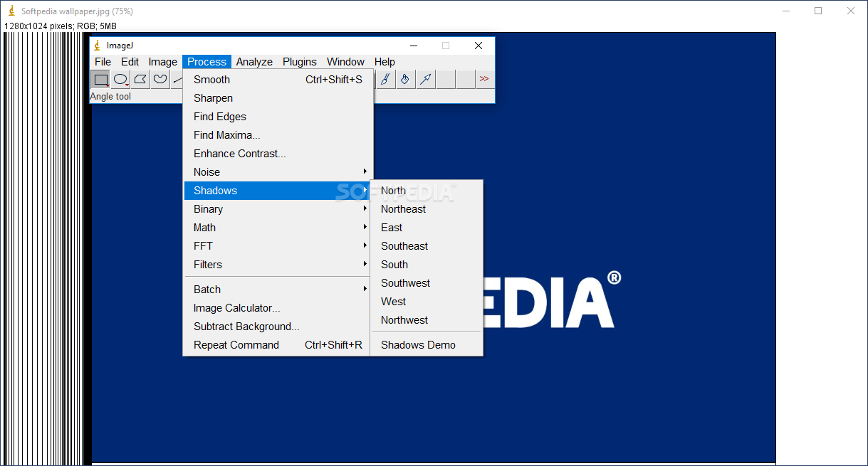868x466 pixels.
Task: Click the microscope icon of Softpedia wallpaper window
Action: click(11, 11)
